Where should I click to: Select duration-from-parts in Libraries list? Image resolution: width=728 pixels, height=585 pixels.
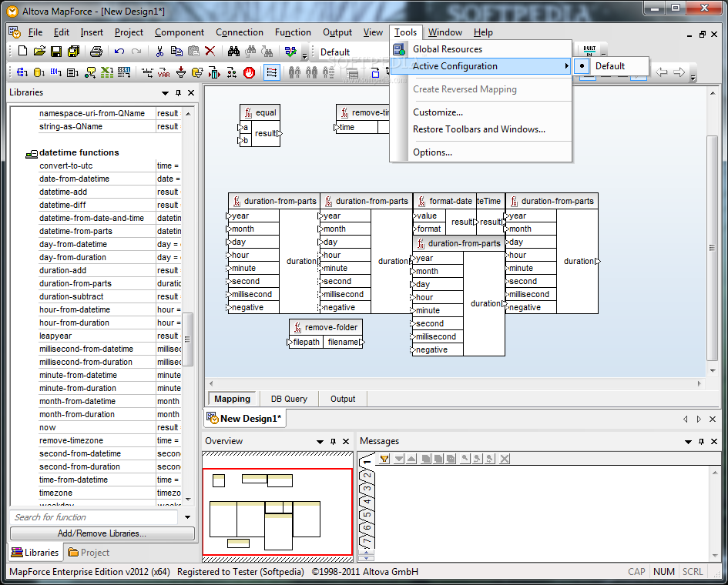(x=75, y=283)
